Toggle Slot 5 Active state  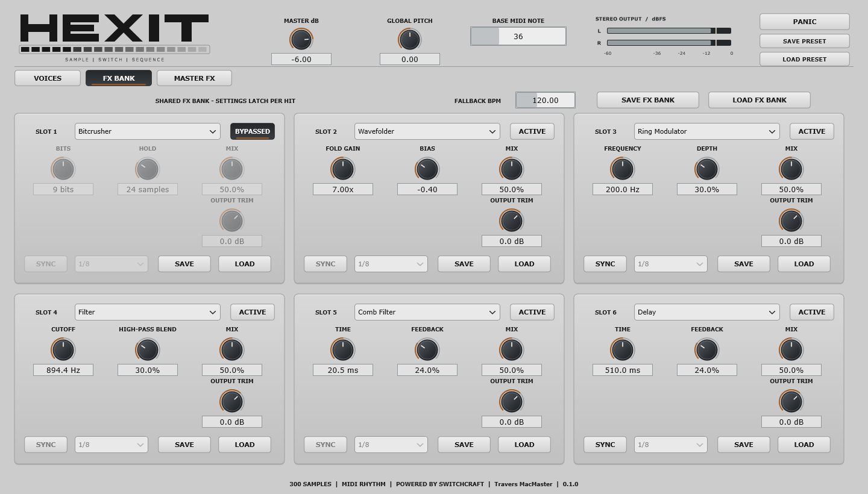[532, 312]
